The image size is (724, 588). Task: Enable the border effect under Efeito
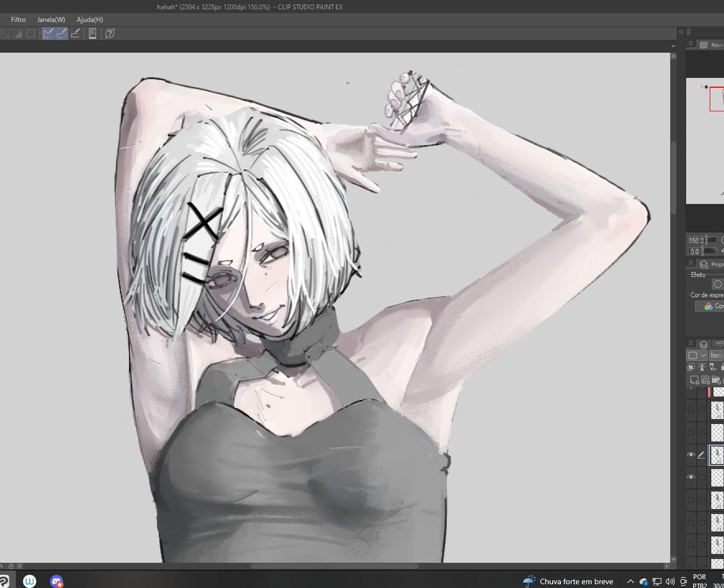point(718,284)
